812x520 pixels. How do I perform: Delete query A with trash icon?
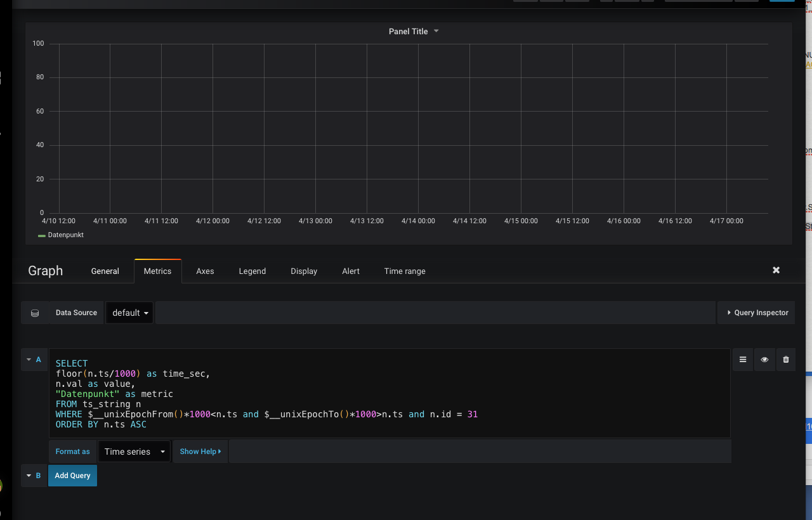(786, 360)
